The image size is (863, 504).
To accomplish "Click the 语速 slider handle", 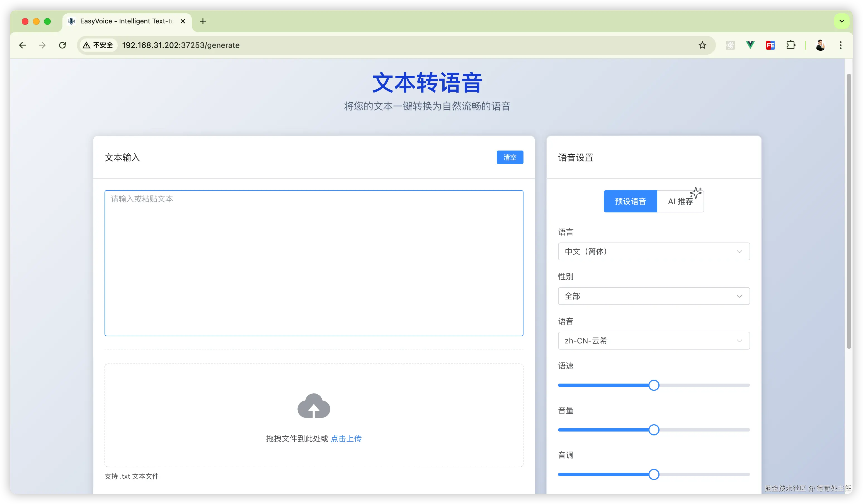I will click(x=654, y=385).
